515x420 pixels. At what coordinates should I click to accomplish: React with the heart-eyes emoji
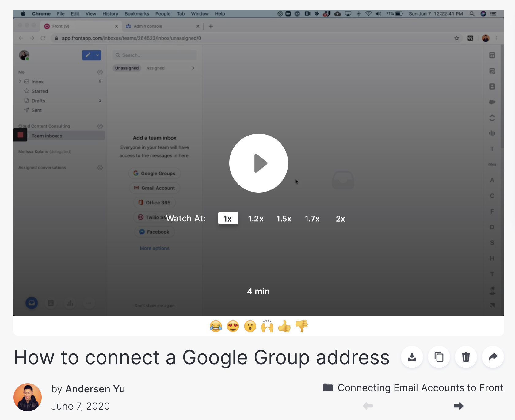point(233,326)
